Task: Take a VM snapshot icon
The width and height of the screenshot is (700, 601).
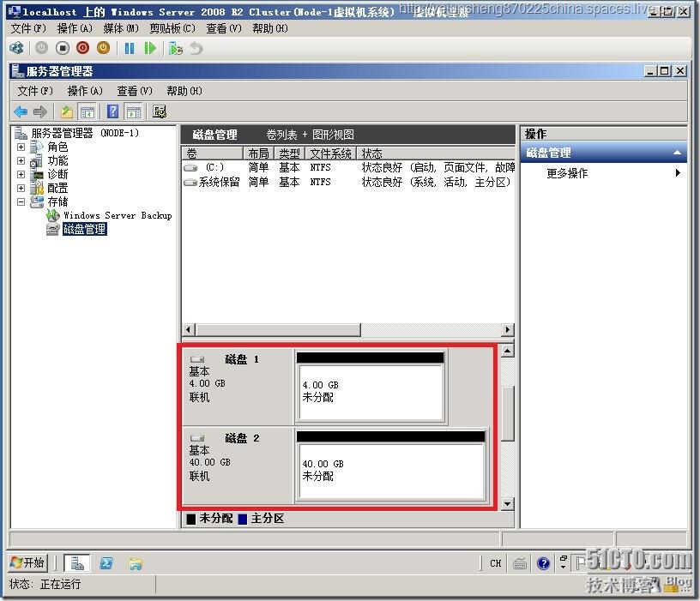Action: click(x=176, y=48)
